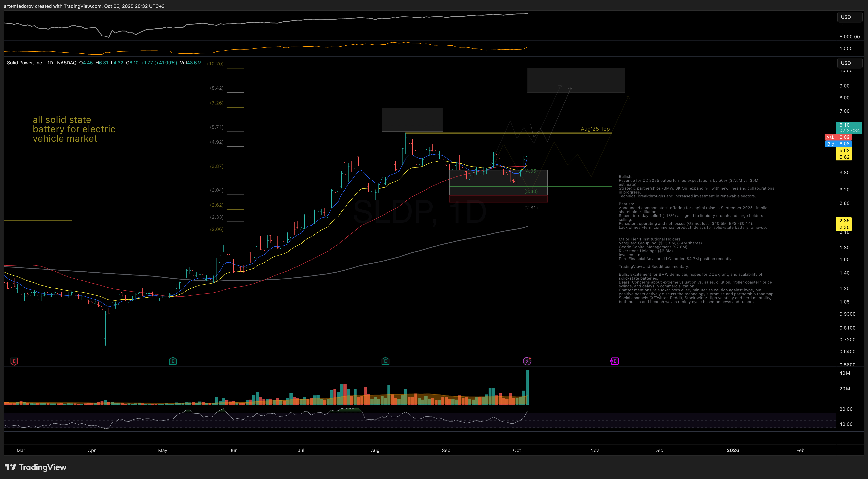Viewport: 868px width, 479px height.
Task: Click the 7.00 price axis label
Action: click(844, 111)
